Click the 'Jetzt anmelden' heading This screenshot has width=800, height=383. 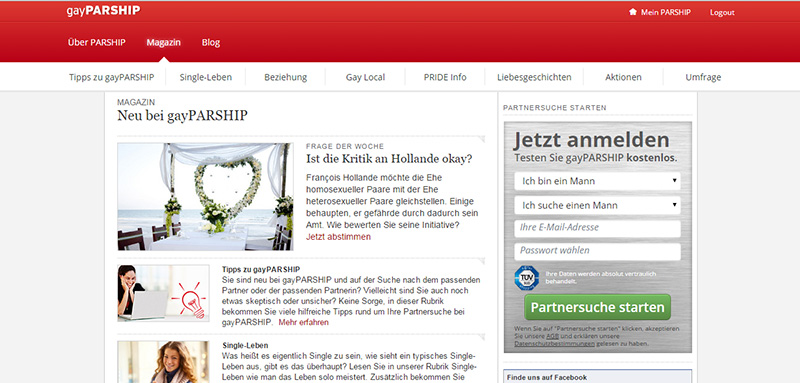click(591, 140)
